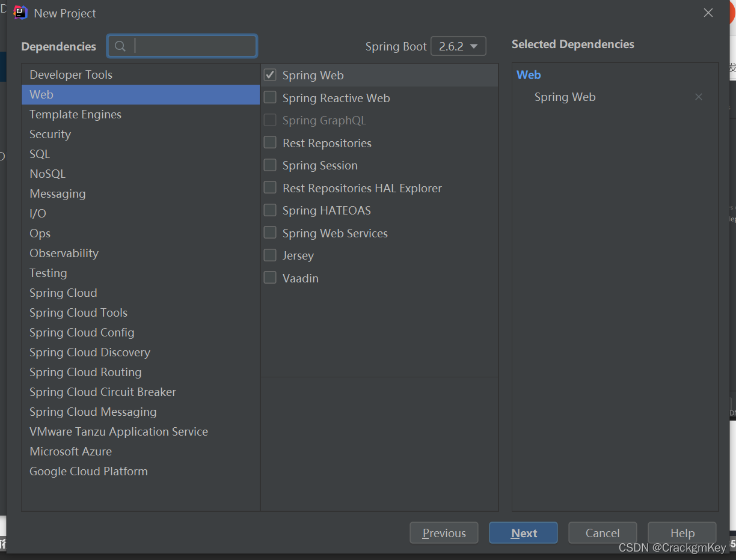Choose Spring Cloud Config category
The width and height of the screenshot is (736, 560).
point(141,332)
